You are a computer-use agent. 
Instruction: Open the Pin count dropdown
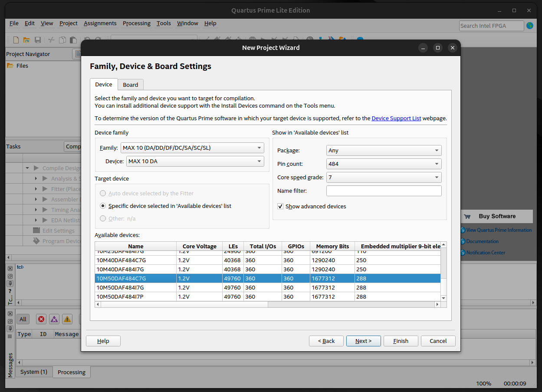[x=384, y=164]
